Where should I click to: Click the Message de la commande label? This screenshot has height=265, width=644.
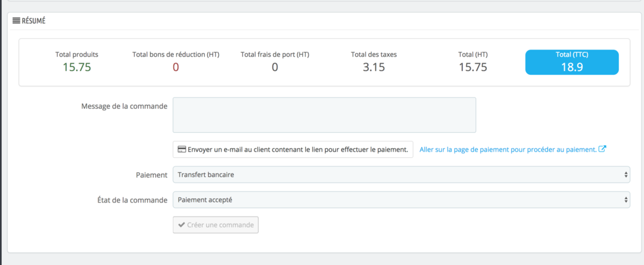click(124, 106)
